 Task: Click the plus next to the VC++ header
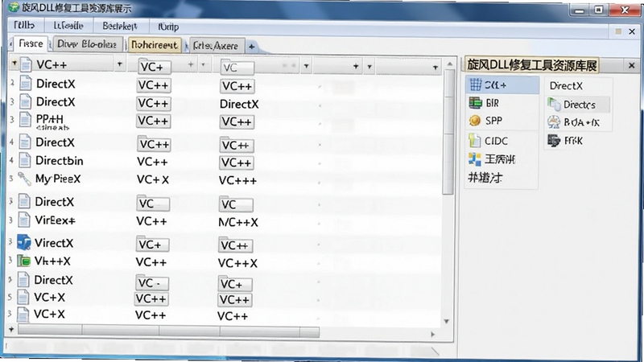click(x=119, y=64)
